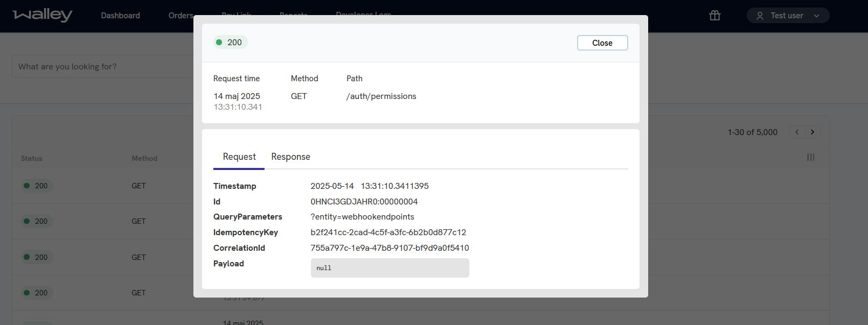Switch to the Response tab
This screenshot has height=325, width=868.
click(290, 157)
